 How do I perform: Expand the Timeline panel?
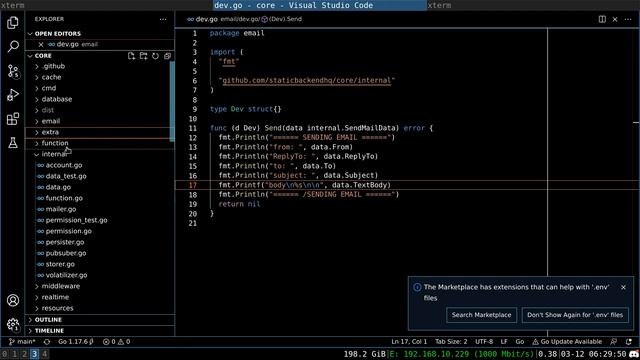tap(100, 331)
